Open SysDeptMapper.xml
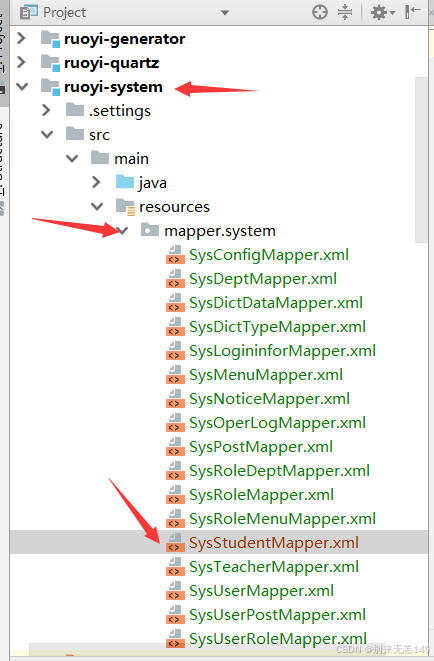 (x=263, y=279)
